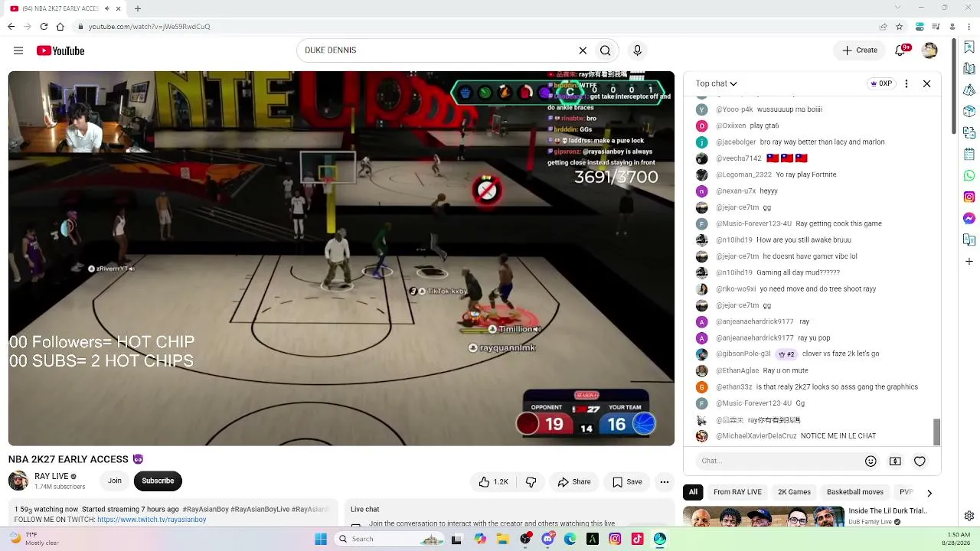
Task: Go to the browser home page
Action: pos(60,27)
